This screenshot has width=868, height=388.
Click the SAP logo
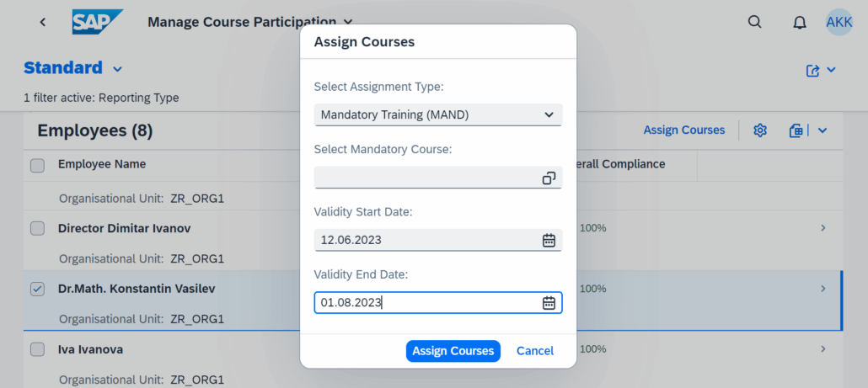click(98, 22)
